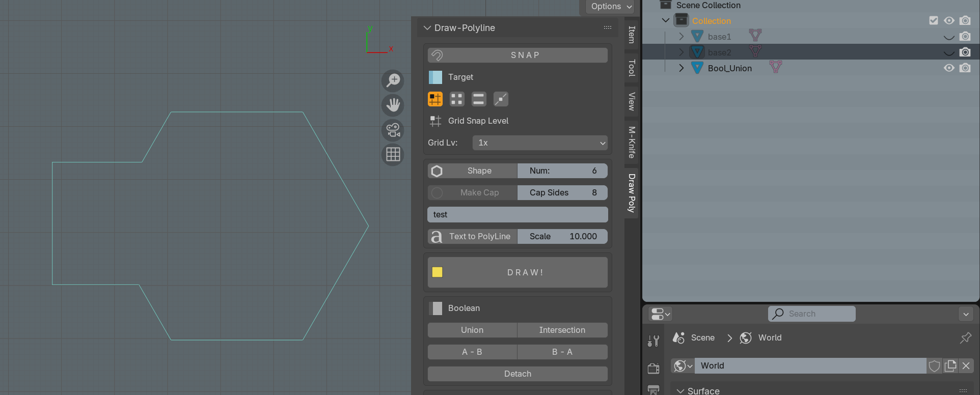Unlink the World datablock
The image size is (980, 395).
[966, 366]
